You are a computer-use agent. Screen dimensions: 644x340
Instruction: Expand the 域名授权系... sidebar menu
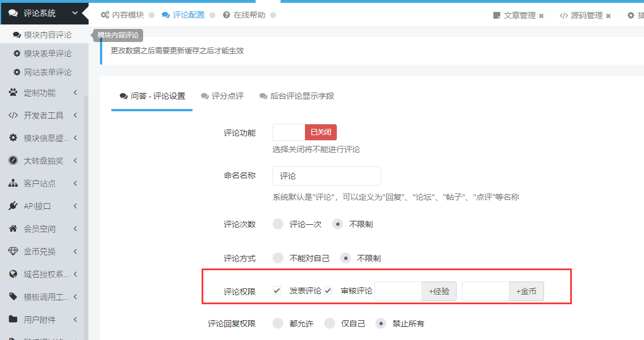pos(75,274)
